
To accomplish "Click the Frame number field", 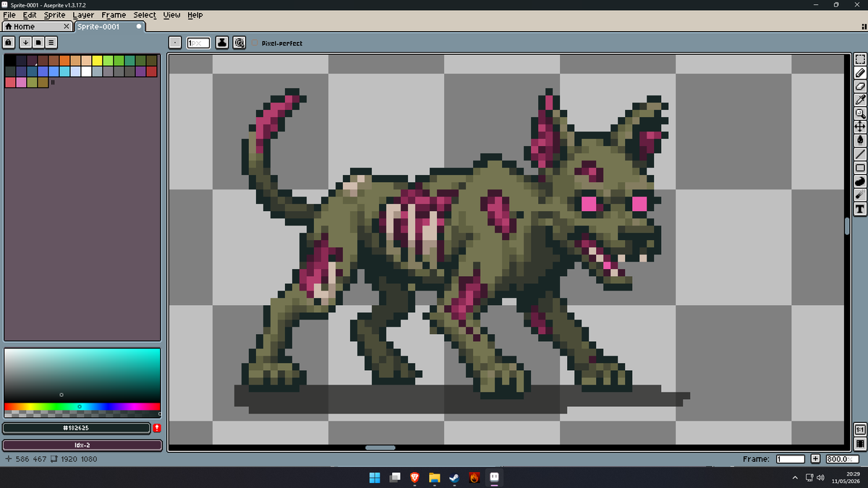I will pos(791,459).
